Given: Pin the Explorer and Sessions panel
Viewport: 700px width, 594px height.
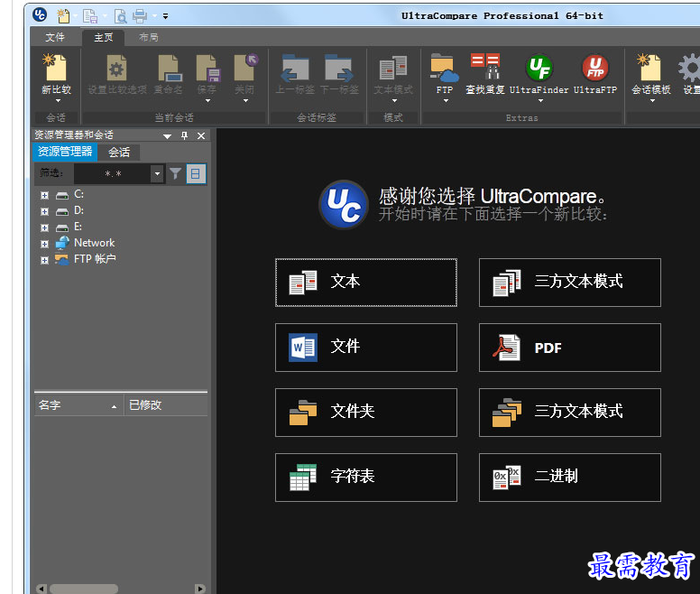Looking at the screenshot, I should coord(184,135).
